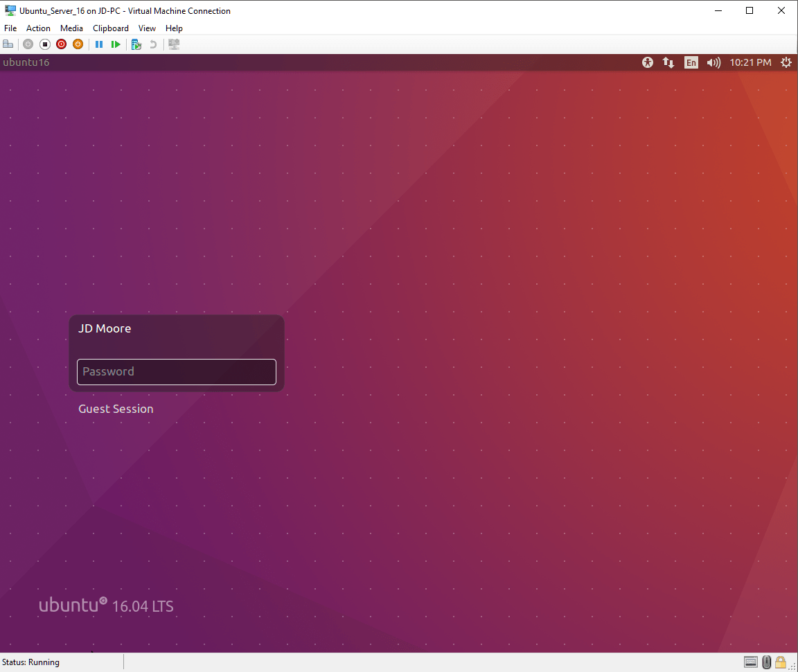Open the Ubuntu network indicator
This screenshot has height=672, width=798.
tap(668, 62)
